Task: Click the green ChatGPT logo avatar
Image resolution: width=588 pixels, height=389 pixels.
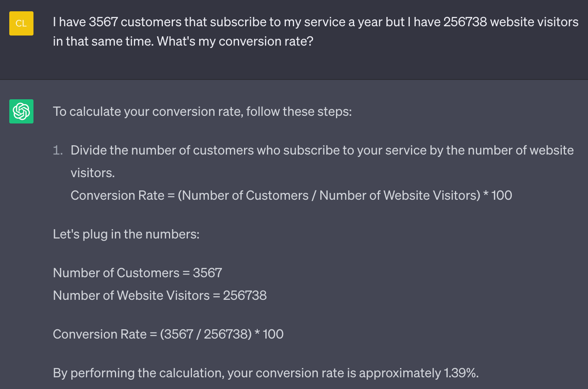Action: coord(21,111)
